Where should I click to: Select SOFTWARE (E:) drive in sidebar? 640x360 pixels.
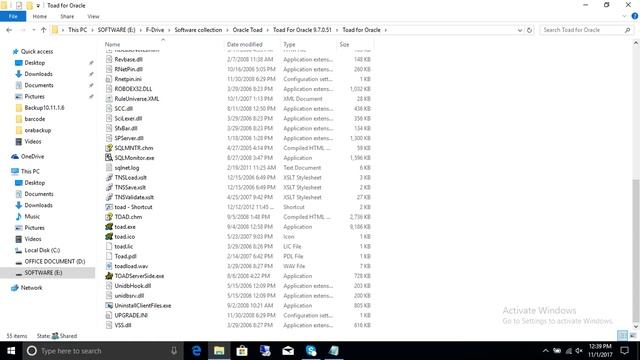[43, 273]
